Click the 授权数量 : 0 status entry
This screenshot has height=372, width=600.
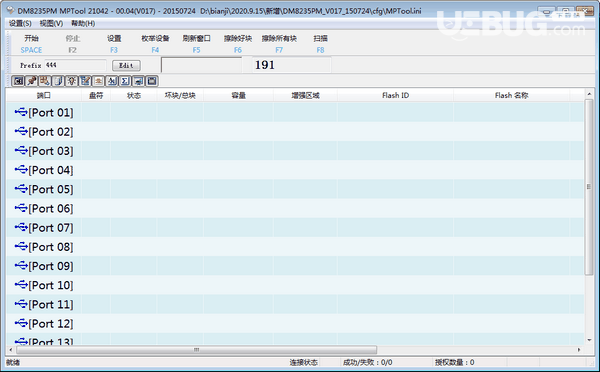pos(454,362)
